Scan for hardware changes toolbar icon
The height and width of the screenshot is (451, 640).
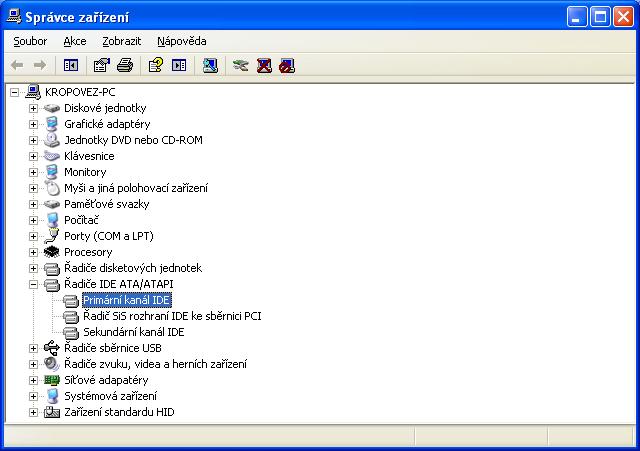[210, 65]
